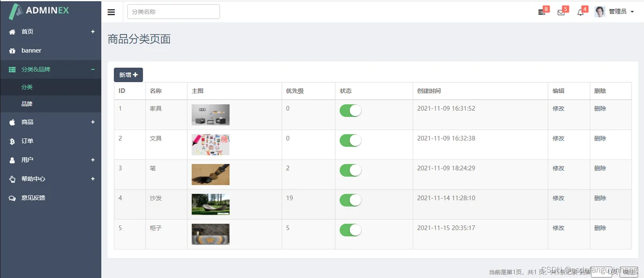The image size is (644, 278).
Task: Click the list icon beside 分类&品牌
Action: 12,69
